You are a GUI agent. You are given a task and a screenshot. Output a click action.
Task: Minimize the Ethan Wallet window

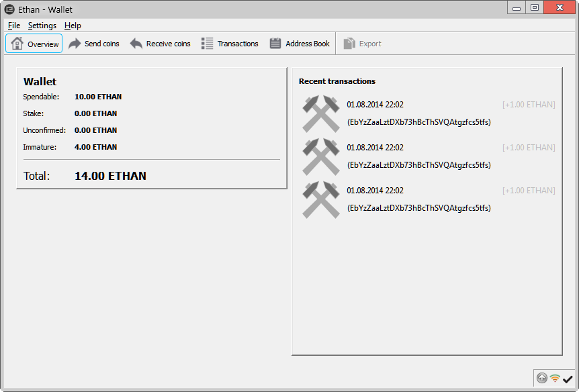click(x=517, y=8)
